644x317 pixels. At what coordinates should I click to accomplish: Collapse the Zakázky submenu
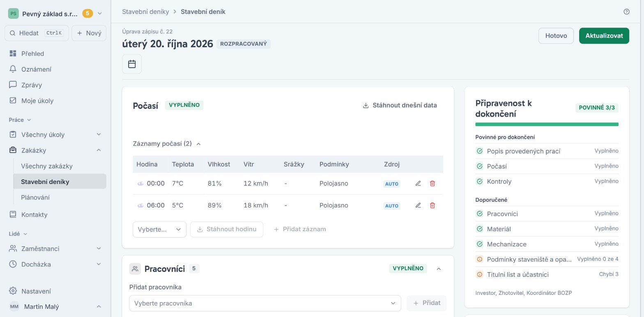(99, 150)
